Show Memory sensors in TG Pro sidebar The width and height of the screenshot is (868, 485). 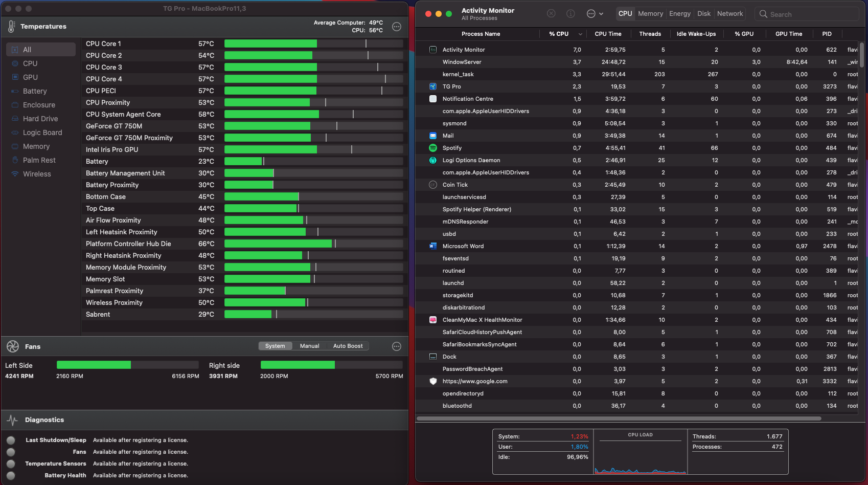[41, 146]
